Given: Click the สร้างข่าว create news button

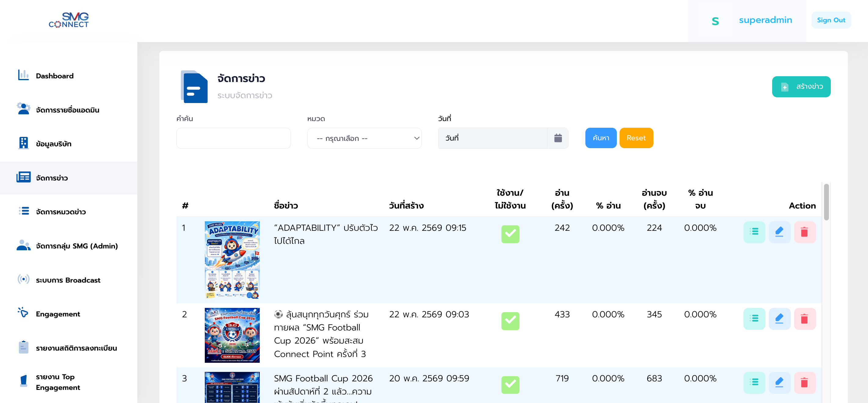Looking at the screenshot, I should click(801, 87).
